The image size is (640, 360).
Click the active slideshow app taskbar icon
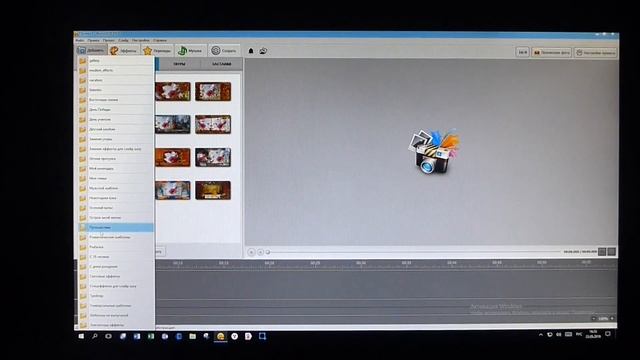click(220, 336)
